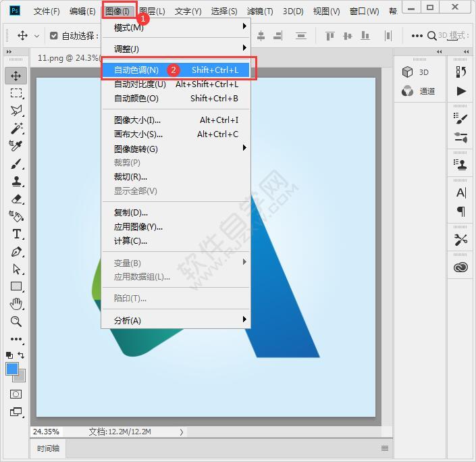Toggle Quick Mask mode

tap(16, 394)
